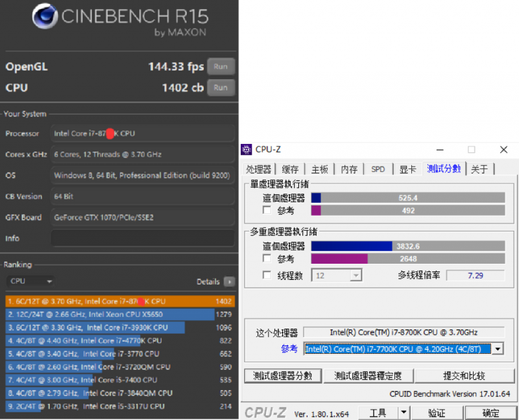519x420 pixels.
Task: Click the 验证 validate button
Action: coord(437,413)
